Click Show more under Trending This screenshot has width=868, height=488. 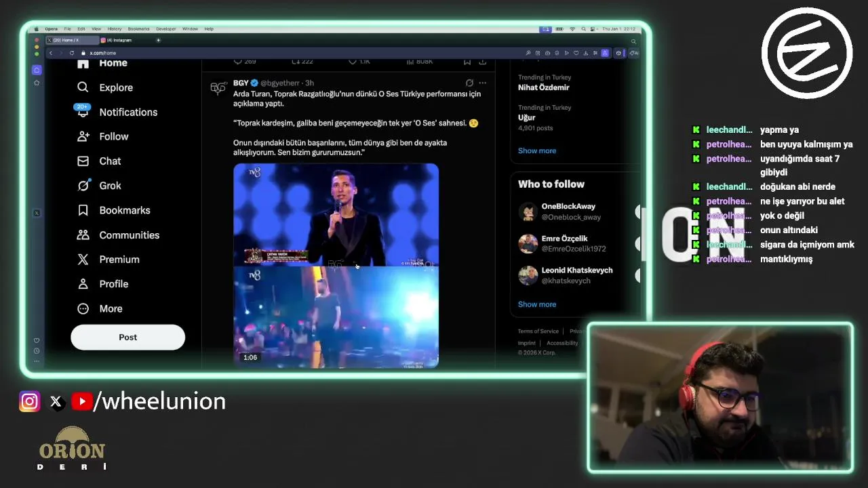[537, 150]
